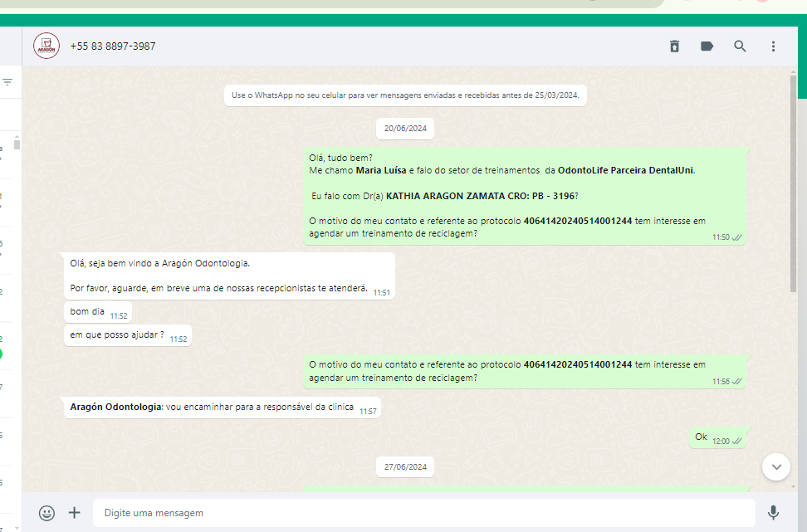Image resolution: width=807 pixels, height=532 pixels.
Task: Focus the 'Digite uma mensagem' input field
Action: [x=423, y=513]
